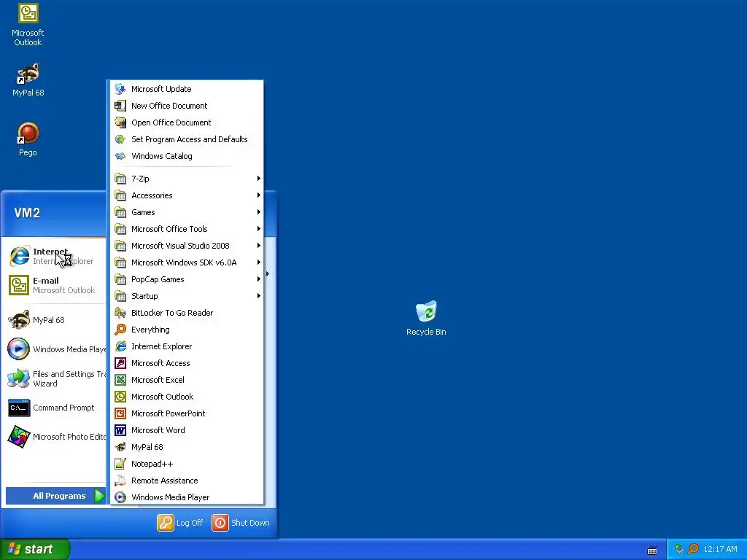Click the All Programs button

[x=55, y=496]
